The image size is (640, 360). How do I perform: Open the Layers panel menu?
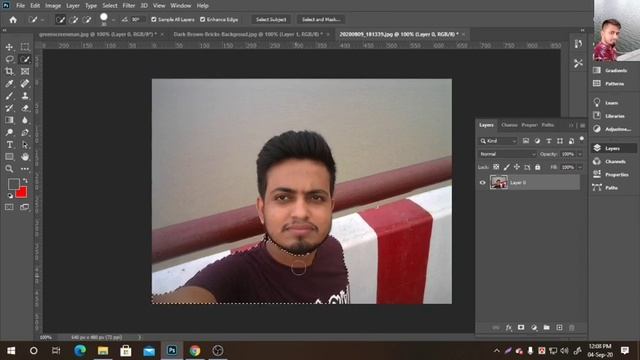(582, 125)
